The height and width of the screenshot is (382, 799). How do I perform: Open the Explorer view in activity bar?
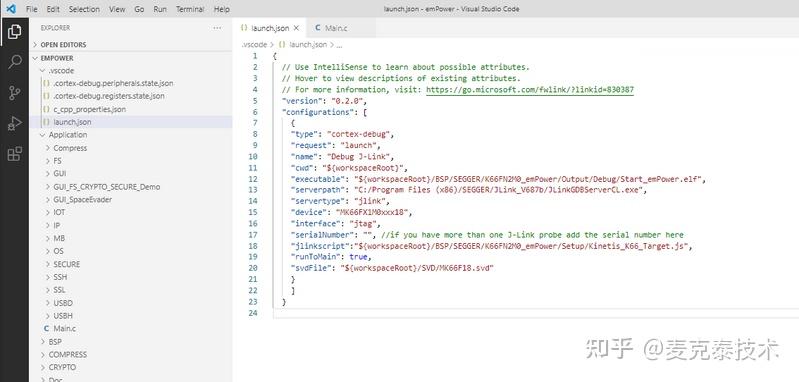tap(14, 32)
